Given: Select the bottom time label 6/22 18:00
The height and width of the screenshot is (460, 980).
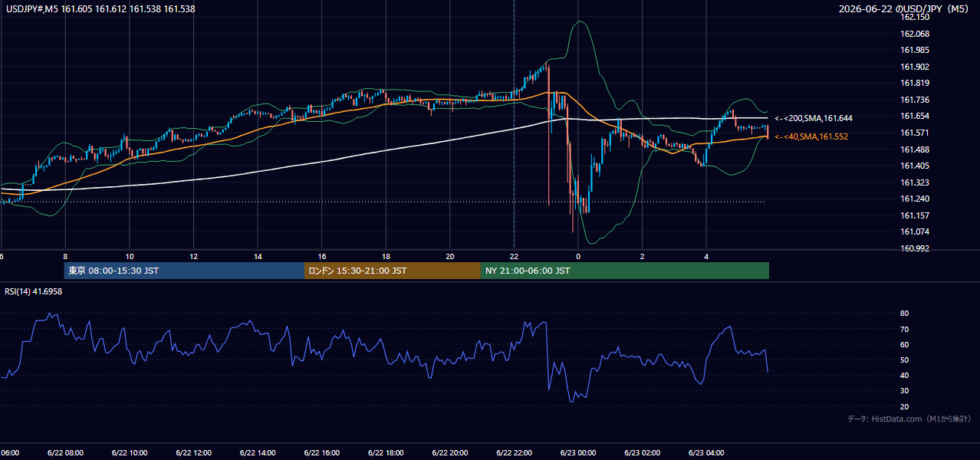Looking at the screenshot, I should [386, 453].
